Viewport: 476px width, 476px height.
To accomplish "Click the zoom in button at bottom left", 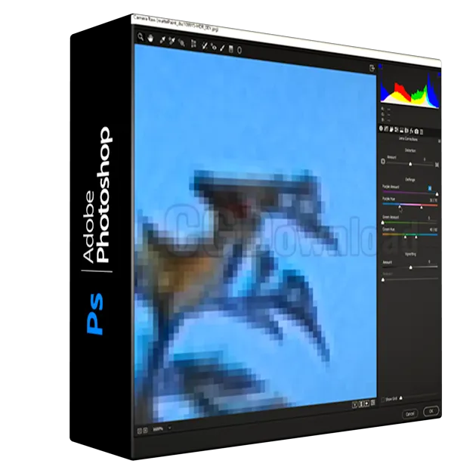I will point(145,430).
